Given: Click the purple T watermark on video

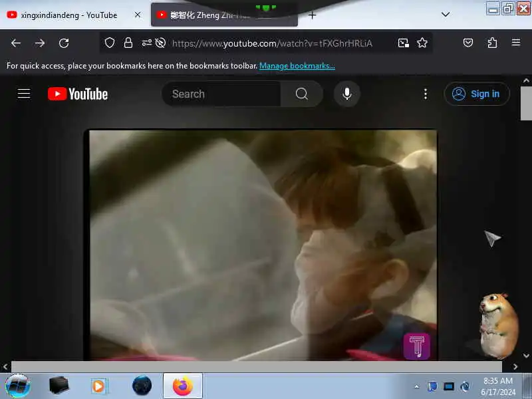Looking at the screenshot, I should click(417, 346).
